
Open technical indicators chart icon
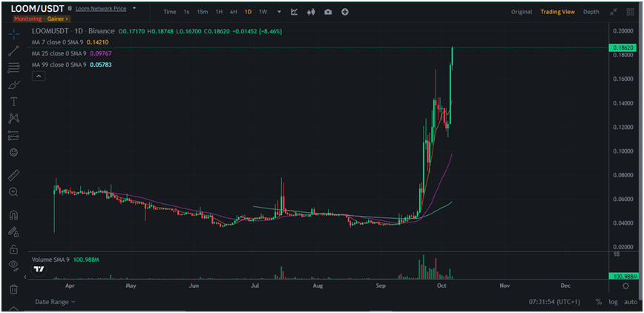click(x=294, y=12)
